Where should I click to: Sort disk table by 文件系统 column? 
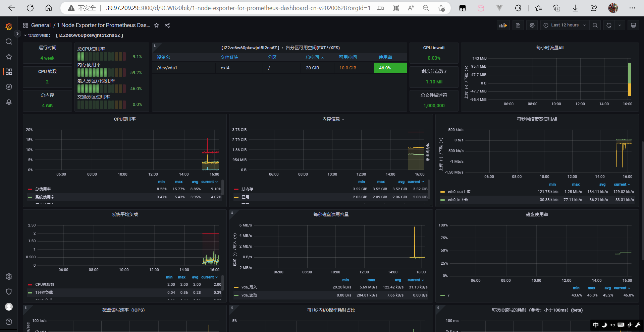coord(229,58)
